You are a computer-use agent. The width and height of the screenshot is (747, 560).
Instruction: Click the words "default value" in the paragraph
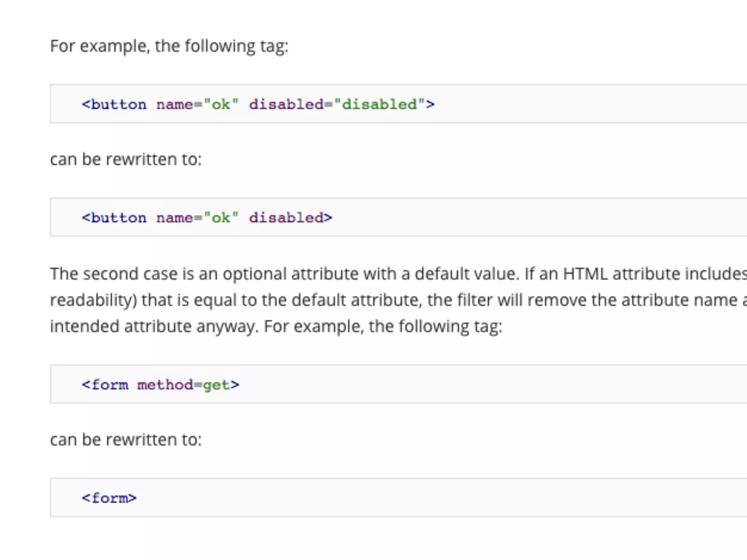pos(467,274)
